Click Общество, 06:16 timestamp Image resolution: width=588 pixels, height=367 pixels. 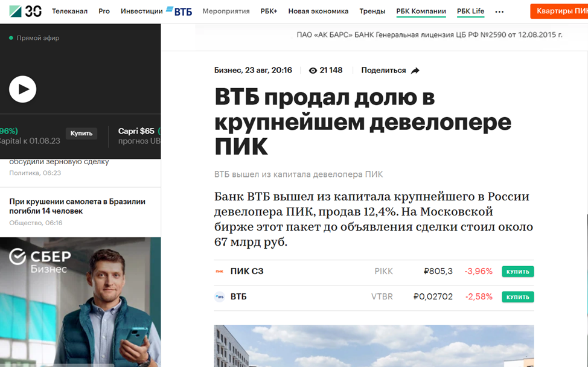(36, 223)
